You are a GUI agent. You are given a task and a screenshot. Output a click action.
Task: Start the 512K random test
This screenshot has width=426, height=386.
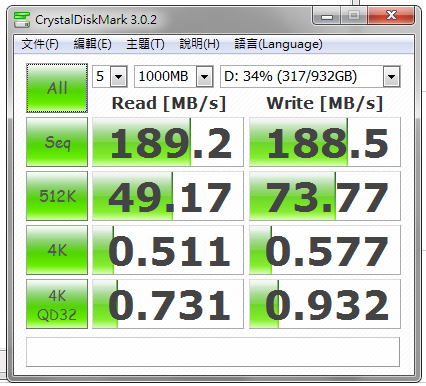57,196
